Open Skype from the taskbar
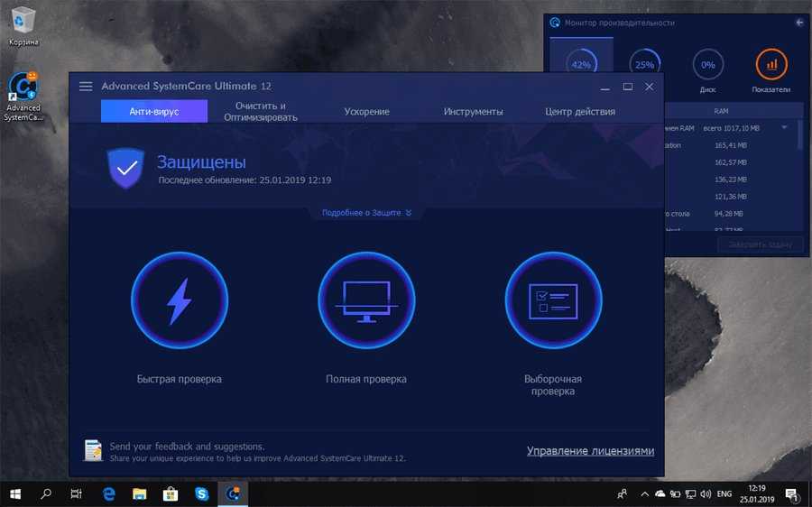The width and height of the screenshot is (812, 507). tap(201, 494)
